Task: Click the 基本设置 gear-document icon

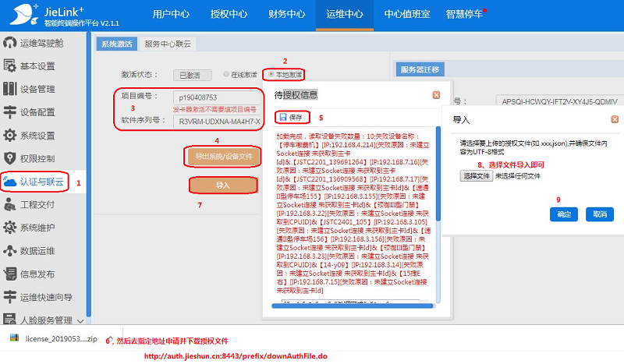Action: click(9, 65)
